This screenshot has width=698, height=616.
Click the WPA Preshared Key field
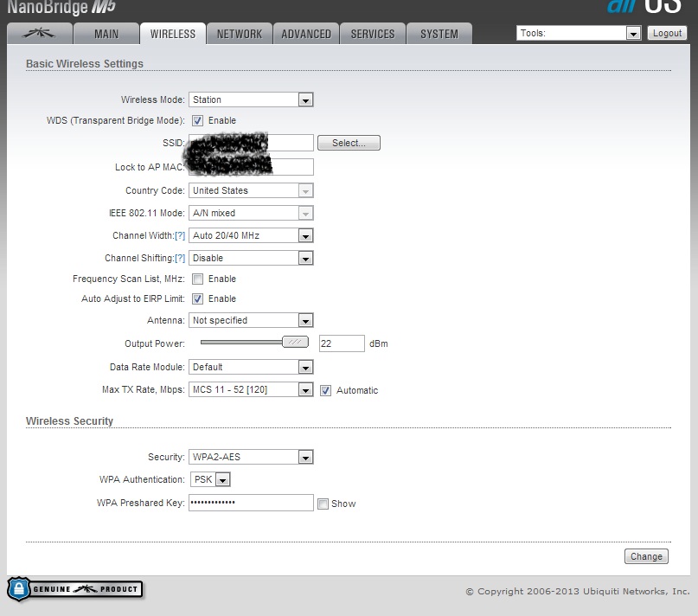click(x=251, y=503)
